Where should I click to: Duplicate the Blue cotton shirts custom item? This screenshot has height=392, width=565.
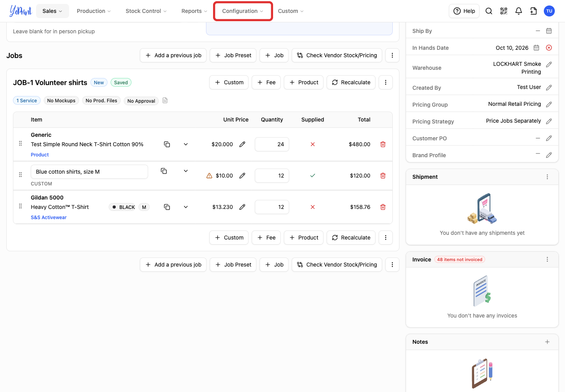[164, 171]
